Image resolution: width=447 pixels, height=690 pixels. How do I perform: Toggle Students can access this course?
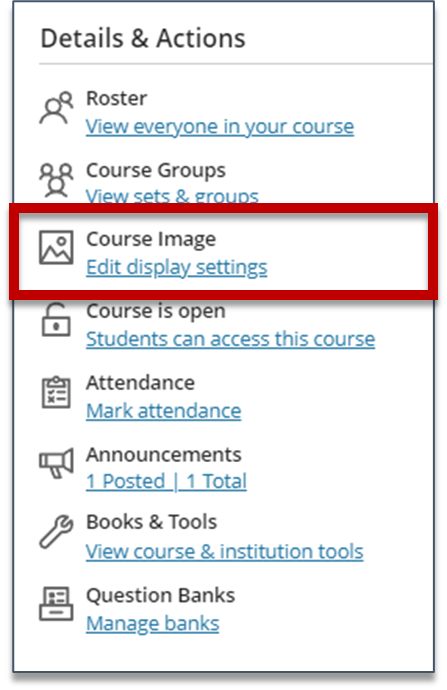click(x=231, y=339)
